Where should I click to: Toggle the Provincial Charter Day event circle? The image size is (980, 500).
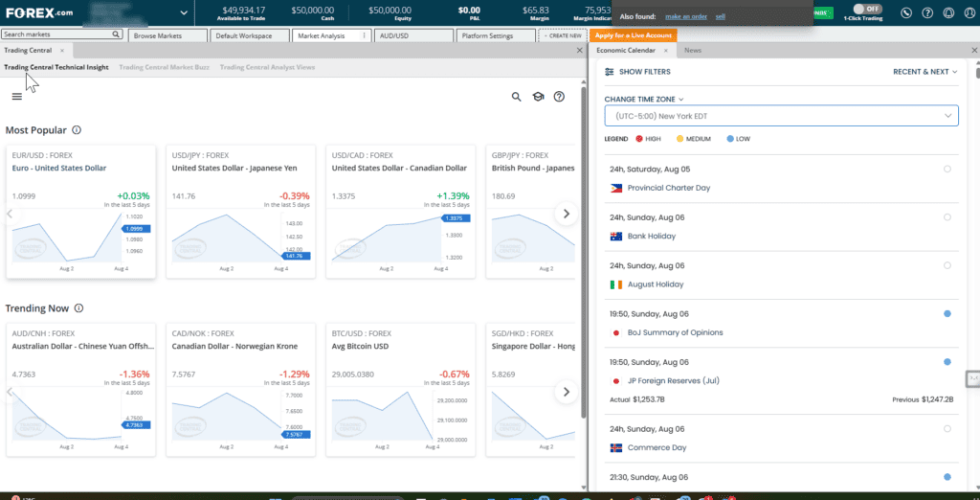(x=947, y=169)
